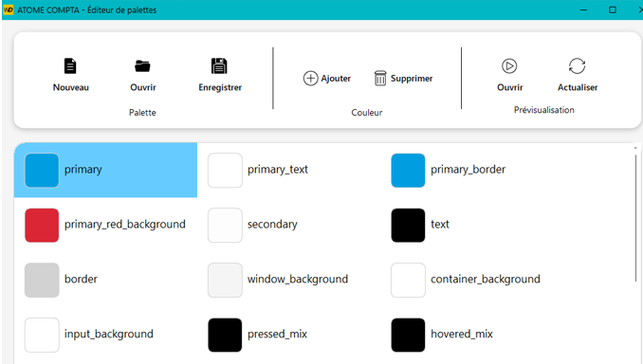Image resolution: width=643 pixels, height=364 pixels.
Task: Pick the black text color swatch
Action: point(408,225)
